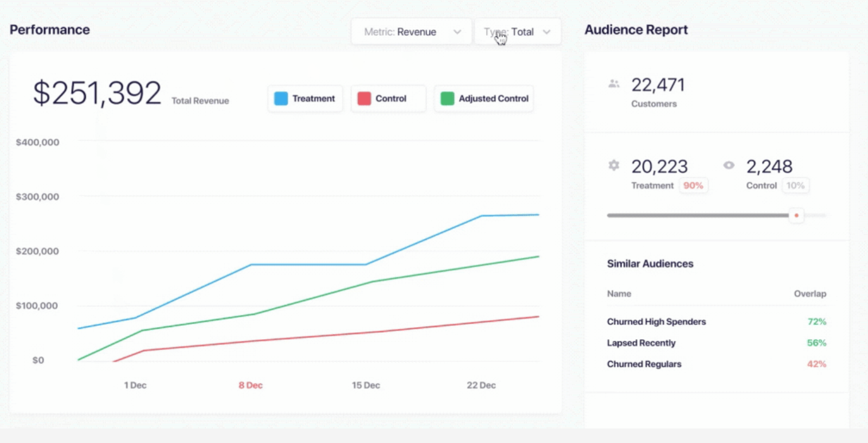Click the treatment/control split slider handle
Image resolution: width=868 pixels, height=443 pixels.
point(796,215)
